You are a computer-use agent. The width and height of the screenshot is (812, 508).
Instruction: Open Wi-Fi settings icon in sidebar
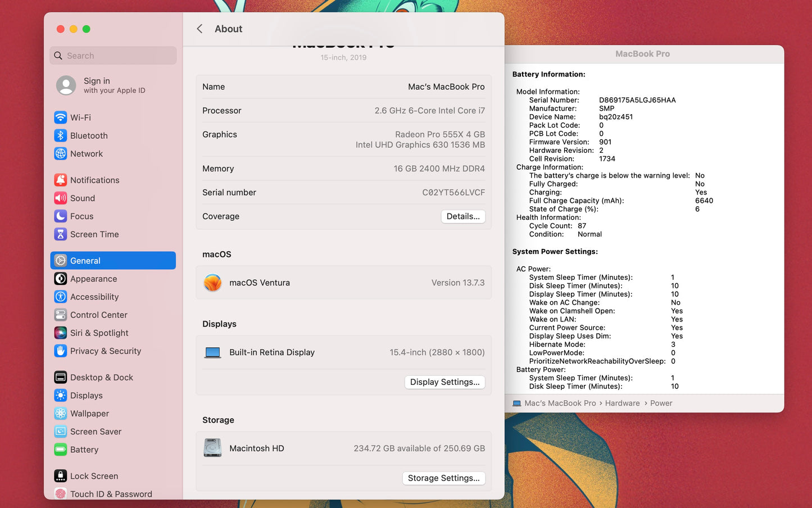click(60, 117)
